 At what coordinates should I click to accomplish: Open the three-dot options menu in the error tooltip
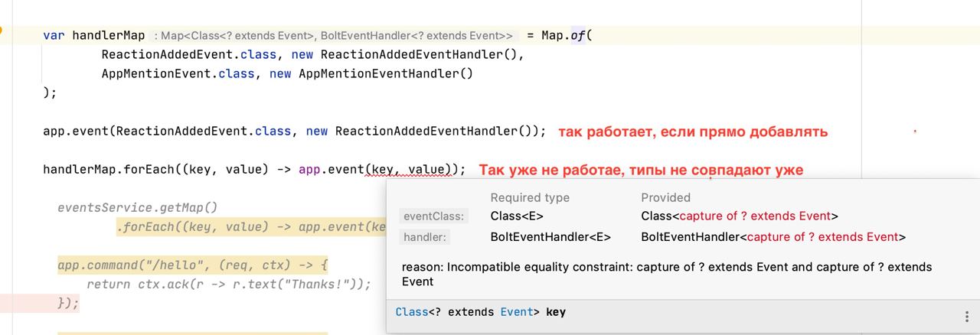pyautogui.click(x=966, y=317)
